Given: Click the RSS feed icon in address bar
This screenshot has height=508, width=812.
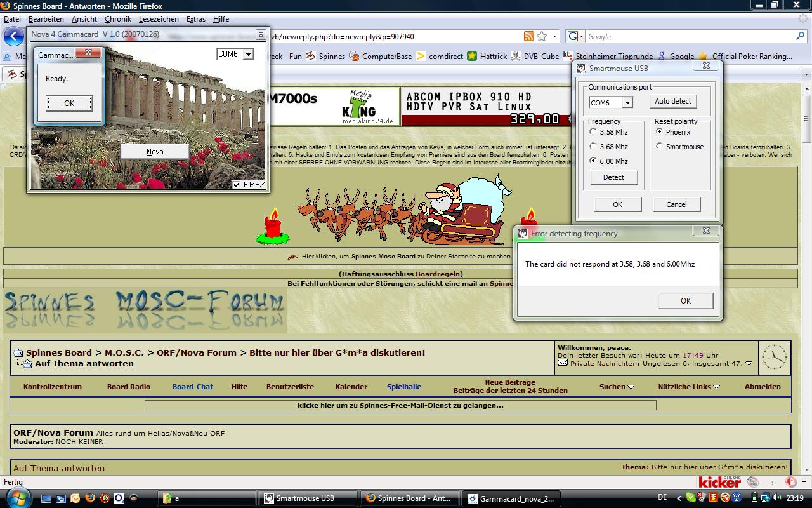Looking at the screenshot, I should 528,36.
